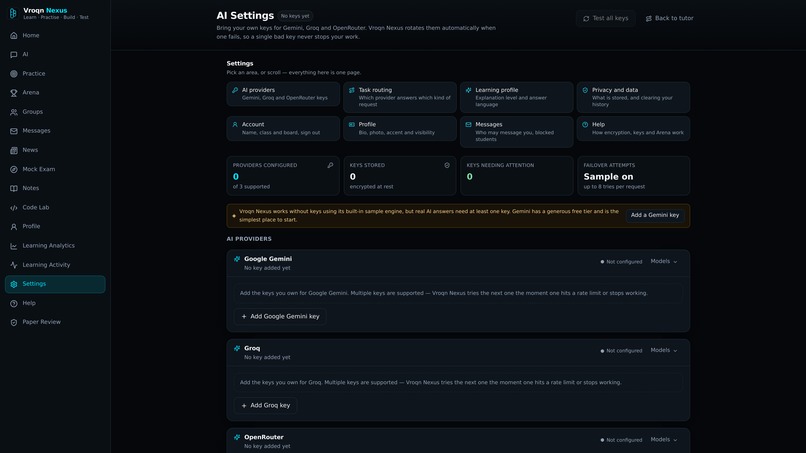Go Back to tutor
Image resolution: width=806 pixels, height=453 pixels.
coord(669,19)
